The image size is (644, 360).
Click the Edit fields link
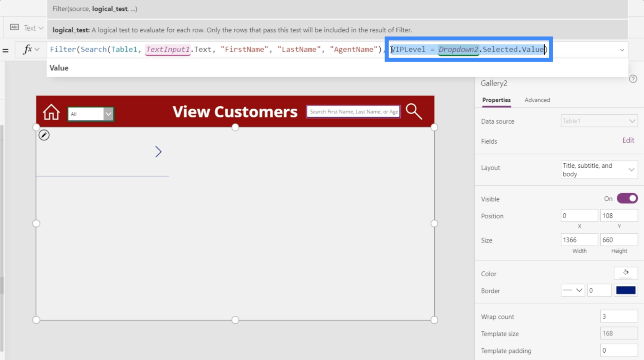point(628,140)
